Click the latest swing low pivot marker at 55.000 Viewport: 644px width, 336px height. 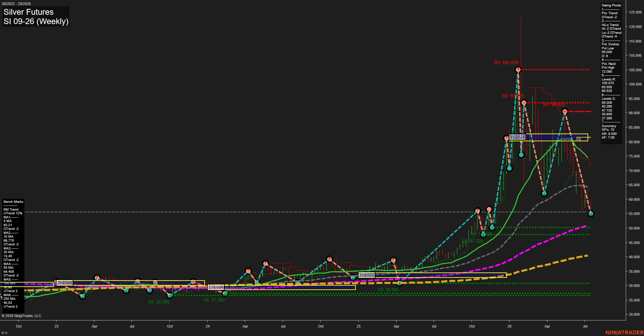(x=591, y=214)
